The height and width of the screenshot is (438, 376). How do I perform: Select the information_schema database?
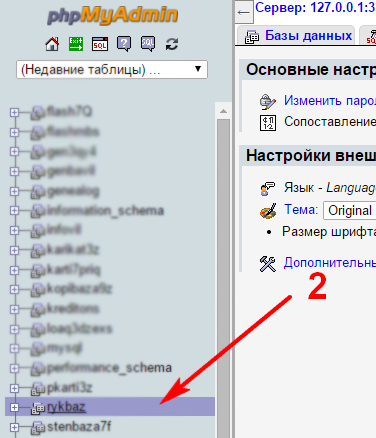click(x=105, y=211)
